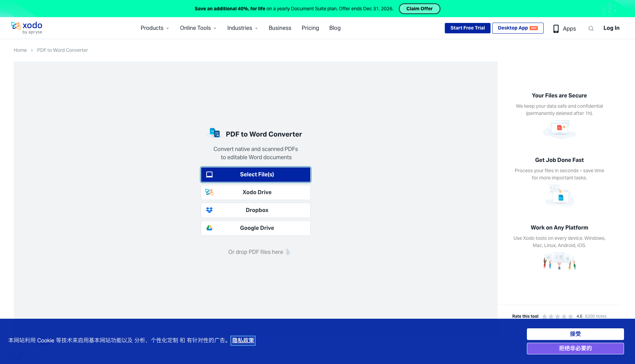The image size is (635, 364).
Task: Click the Log In link
Action: pyautogui.click(x=611, y=28)
